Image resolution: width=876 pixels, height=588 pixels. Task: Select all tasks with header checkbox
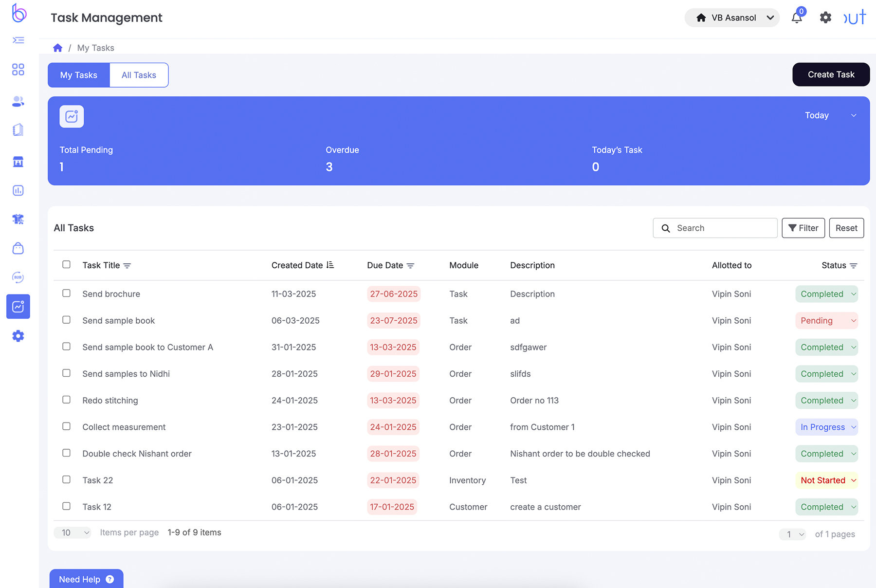[x=67, y=264]
